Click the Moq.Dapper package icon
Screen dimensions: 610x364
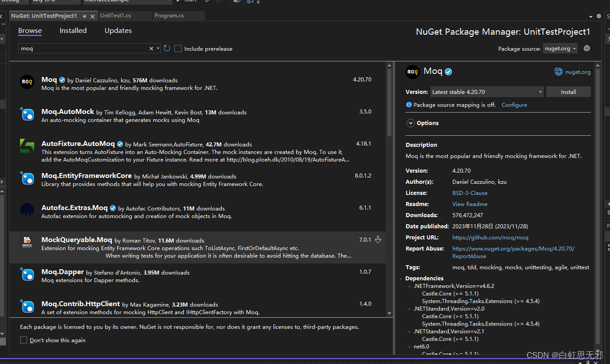pos(27,274)
